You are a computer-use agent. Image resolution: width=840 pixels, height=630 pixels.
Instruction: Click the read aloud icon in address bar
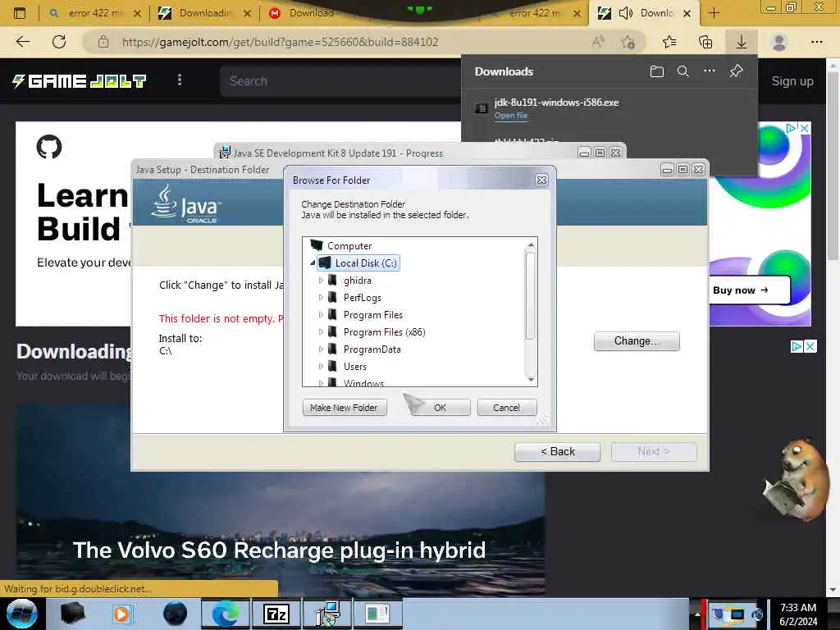(598, 42)
